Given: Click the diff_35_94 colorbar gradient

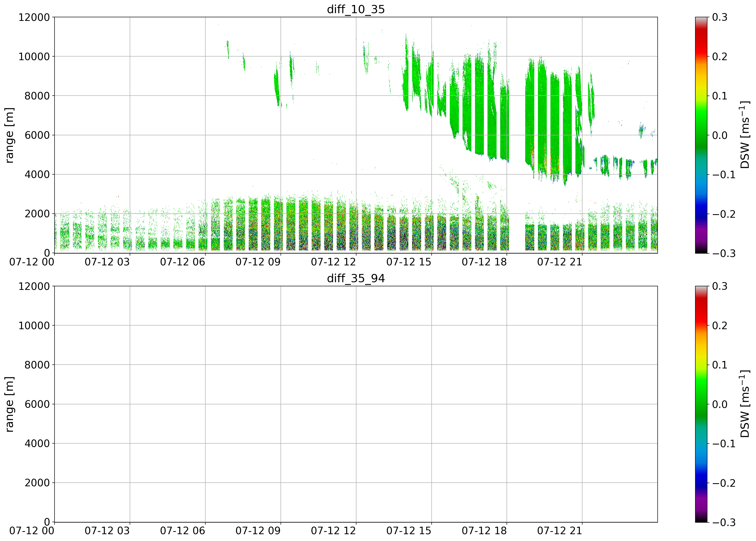Looking at the screenshot, I should [701, 404].
